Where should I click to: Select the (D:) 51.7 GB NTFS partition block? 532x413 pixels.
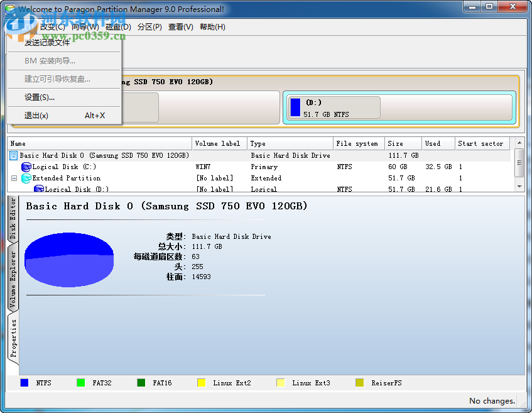(399, 107)
